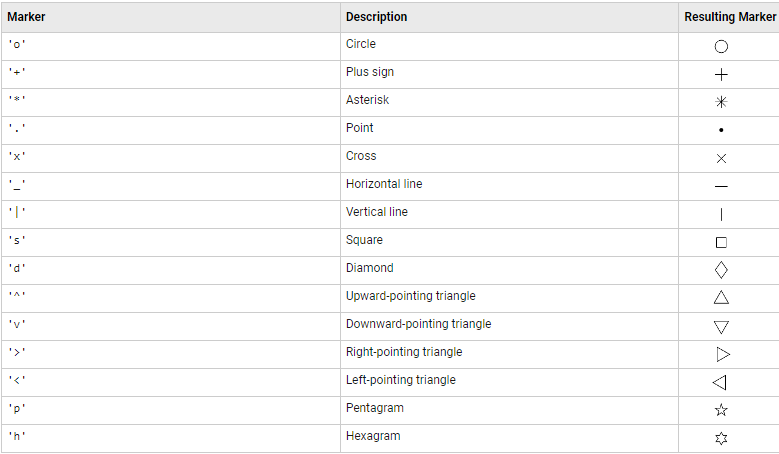Screen dimensions: 779x454
Task: Click the '|' vertical line marker code
Action: click(17, 213)
